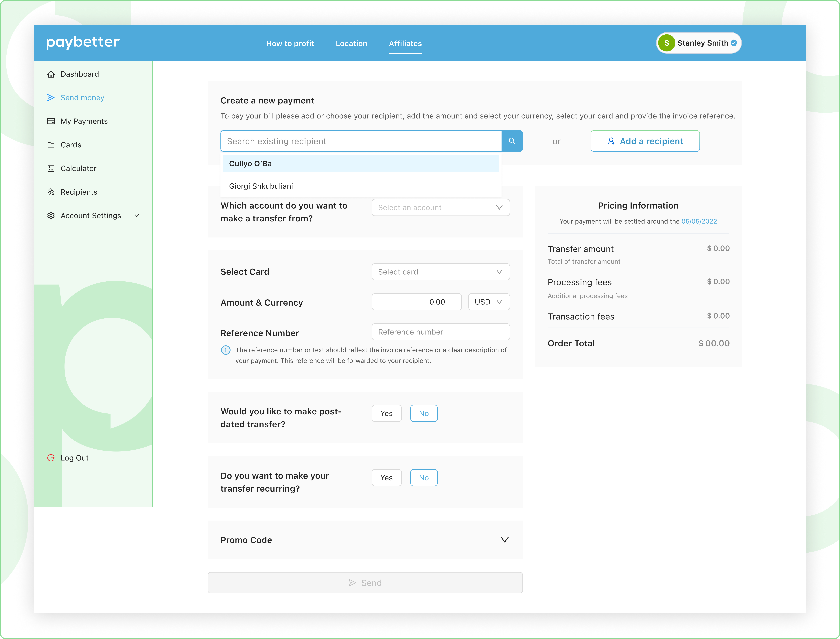Expand the Promo Code section
This screenshot has width=840, height=639.
504,540
